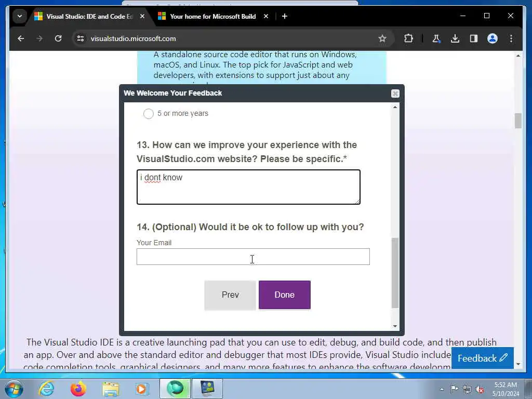Click the muted volume tray icon
This screenshot has height=399, width=532.
(x=480, y=390)
